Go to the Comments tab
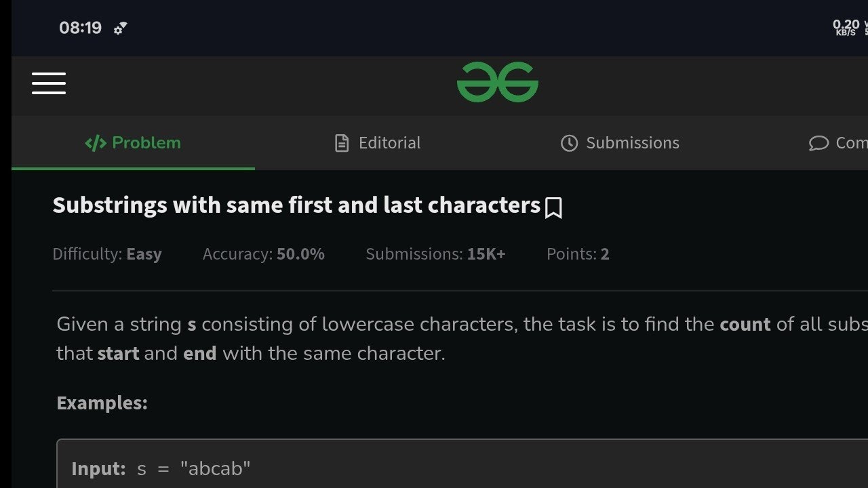Image resolution: width=868 pixels, height=488 pixels. [838, 143]
